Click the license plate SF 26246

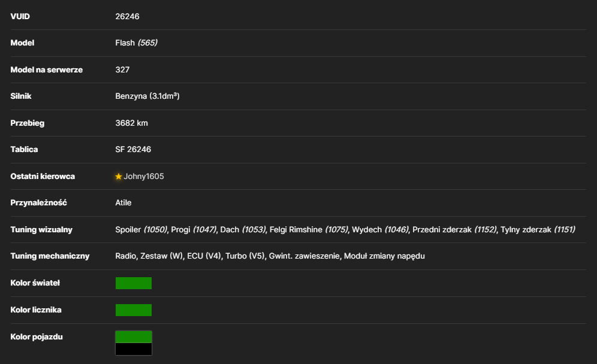click(133, 150)
